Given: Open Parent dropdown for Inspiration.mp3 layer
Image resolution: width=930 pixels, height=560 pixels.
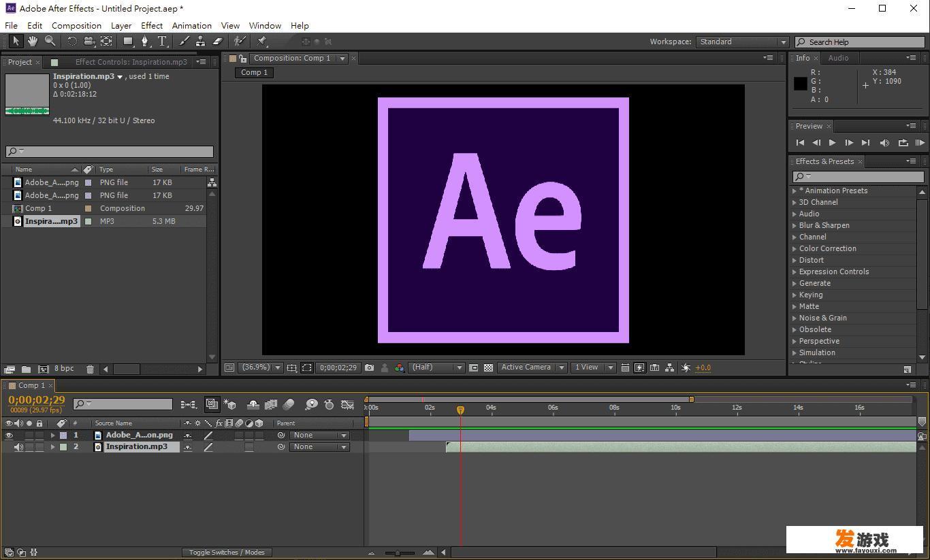Looking at the screenshot, I should point(319,447).
